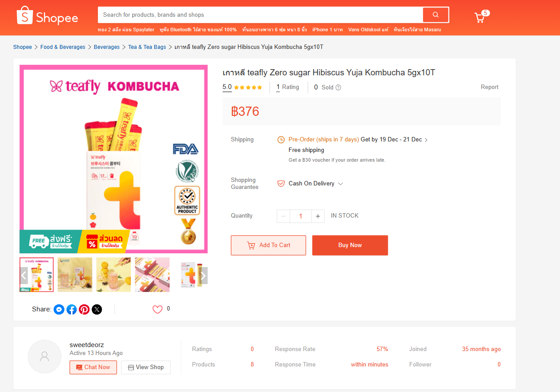Screen dimensions: 560x392
Task: Toggle the heart favorite icon
Action: (157, 310)
